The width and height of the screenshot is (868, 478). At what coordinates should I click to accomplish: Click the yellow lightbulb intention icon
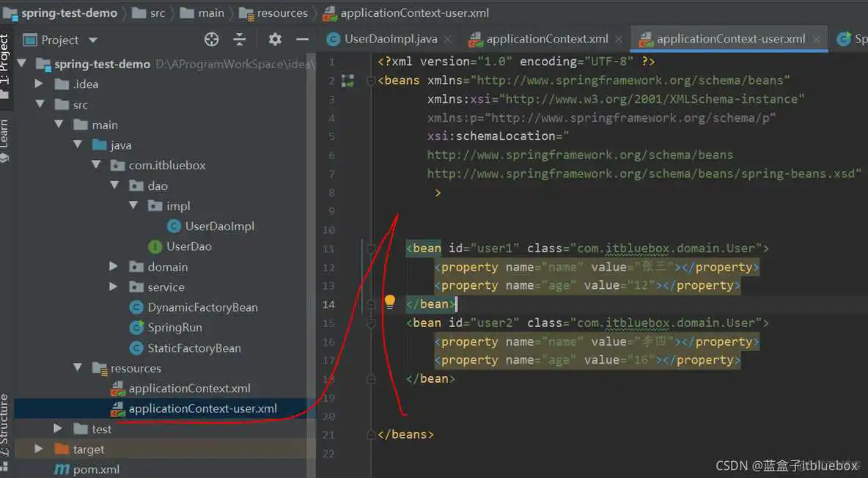(390, 301)
